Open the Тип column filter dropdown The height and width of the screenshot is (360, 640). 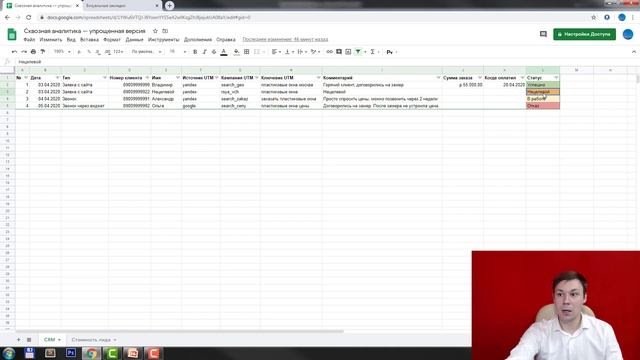(104, 78)
